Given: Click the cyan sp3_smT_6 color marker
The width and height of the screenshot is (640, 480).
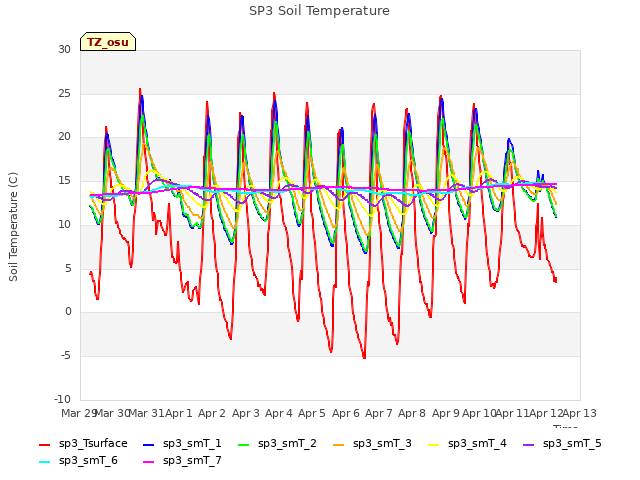Looking at the screenshot, I should (44, 462).
